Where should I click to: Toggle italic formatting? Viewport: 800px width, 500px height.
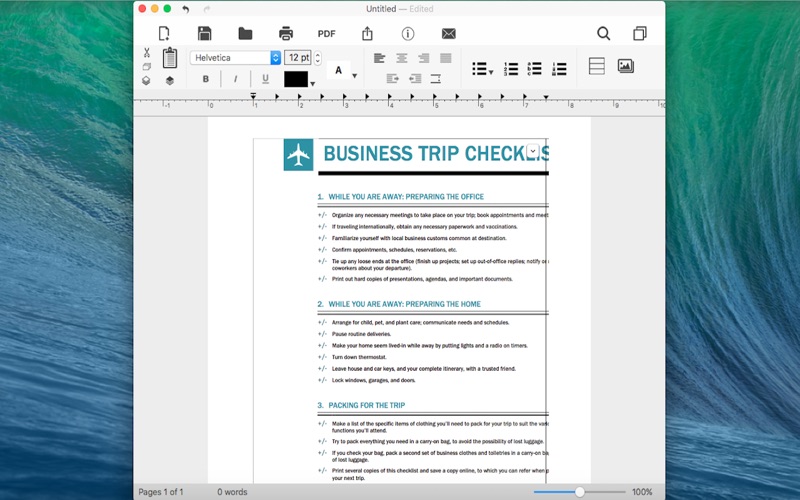pyautogui.click(x=235, y=79)
